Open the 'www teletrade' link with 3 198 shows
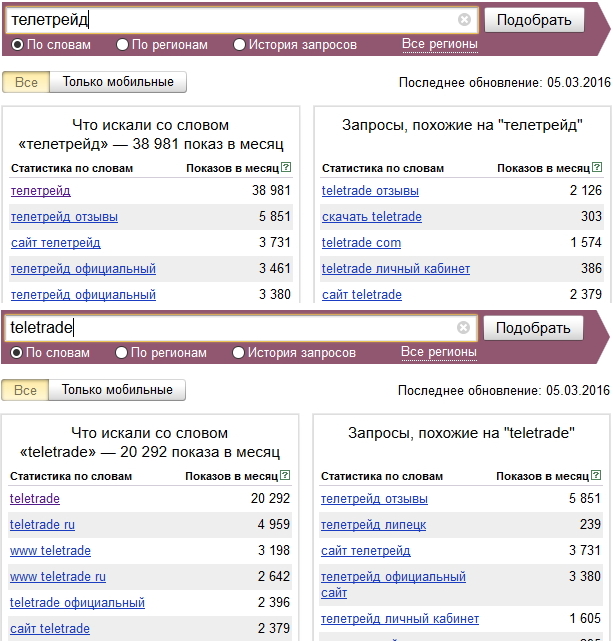This screenshot has height=641, width=613. click(x=50, y=551)
